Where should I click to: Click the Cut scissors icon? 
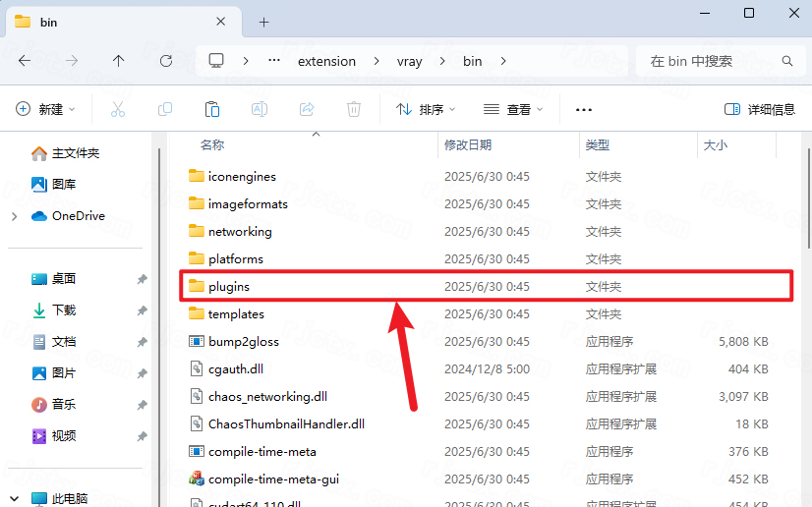[x=118, y=109]
